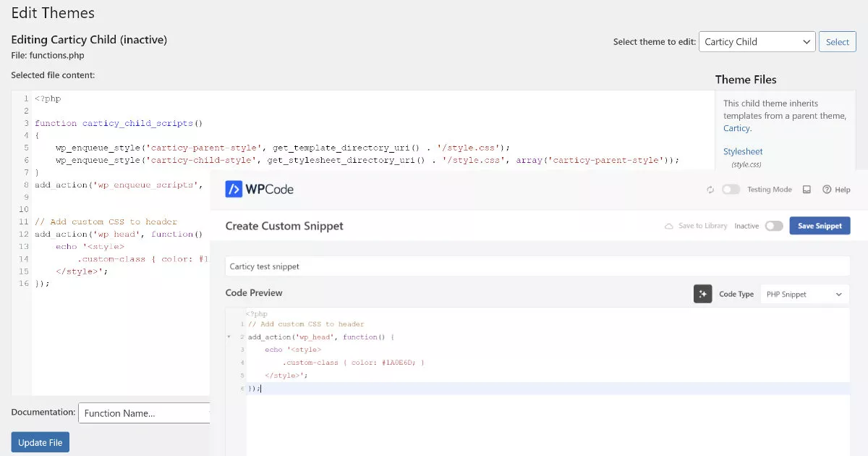Click the Save Snippet button
The height and width of the screenshot is (456, 868).
(820, 226)
